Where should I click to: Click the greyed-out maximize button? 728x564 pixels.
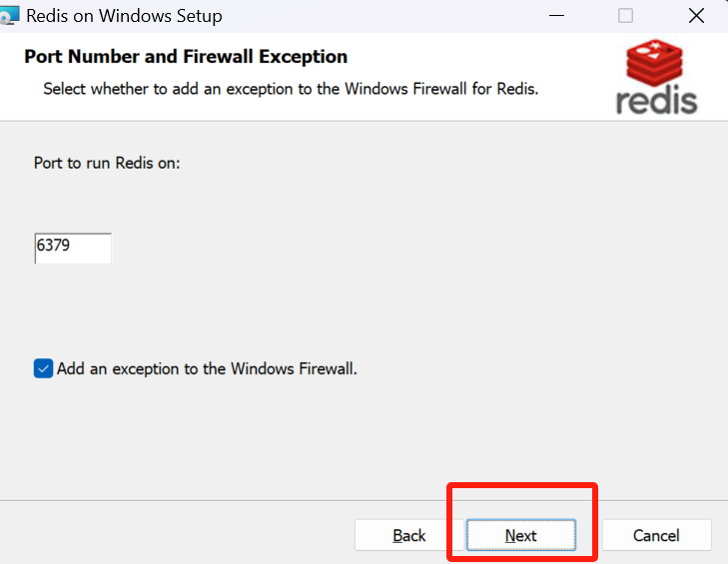625,16
